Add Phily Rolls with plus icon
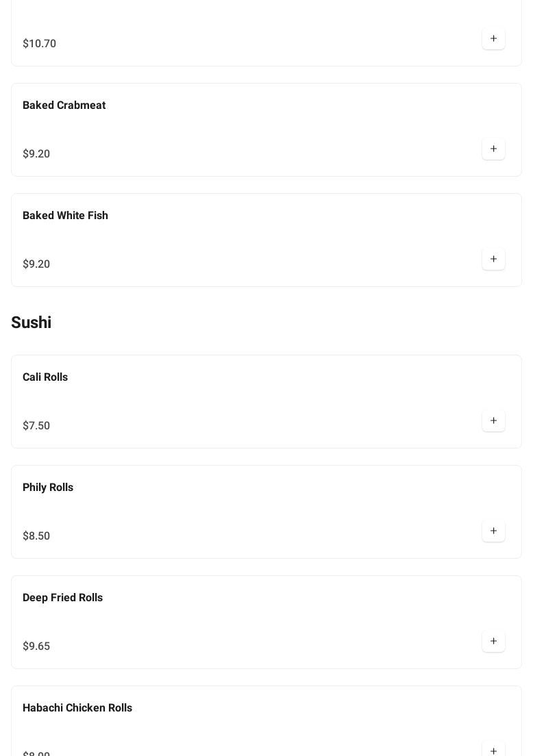This screenshot has height=756, width=533. 493,531
